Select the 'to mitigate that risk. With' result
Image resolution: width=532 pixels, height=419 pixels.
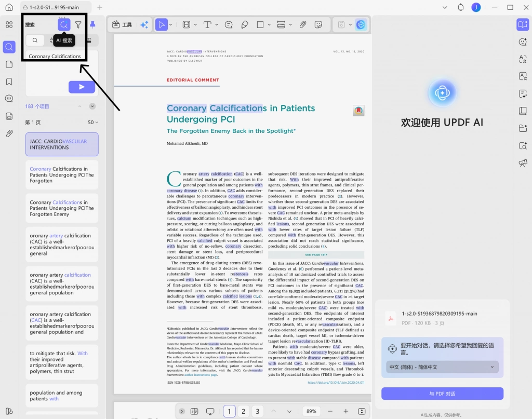[x=62, y=362]
